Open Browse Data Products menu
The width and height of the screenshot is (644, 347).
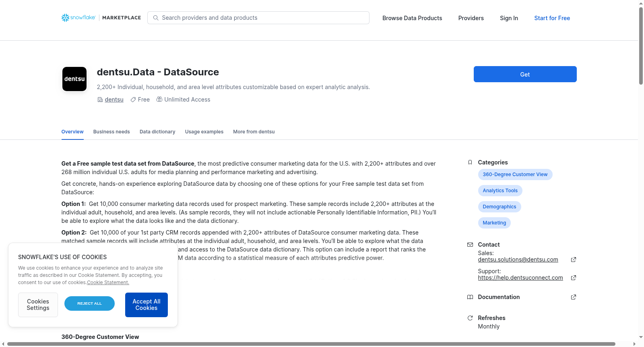[x=412, y=18]
